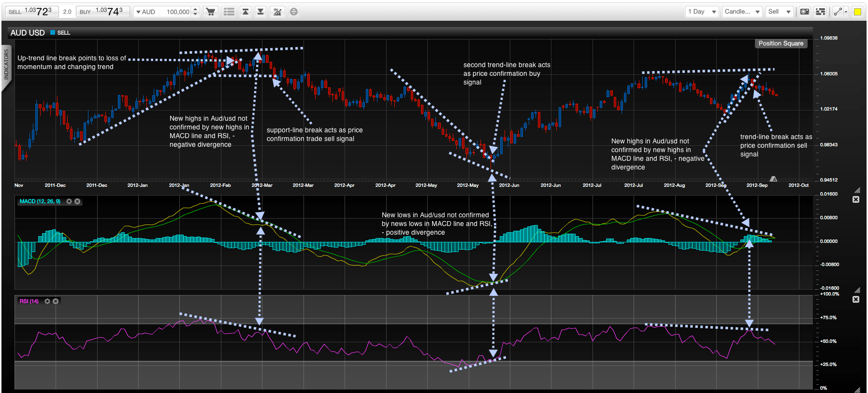Click the Position Square label
868x393 pixels.
tap(781, 43)
